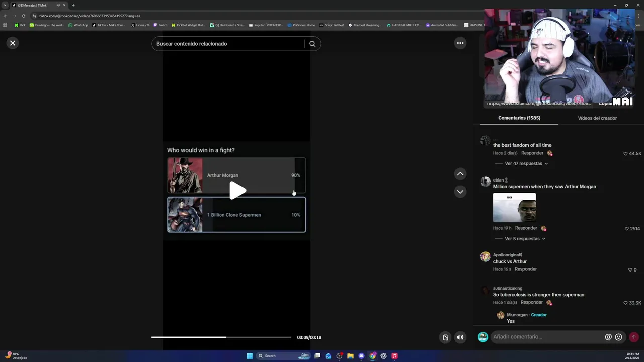Open the weather widget on the taskbar
The width and height of the screenshot is (644, 362).
click(15, 356)
